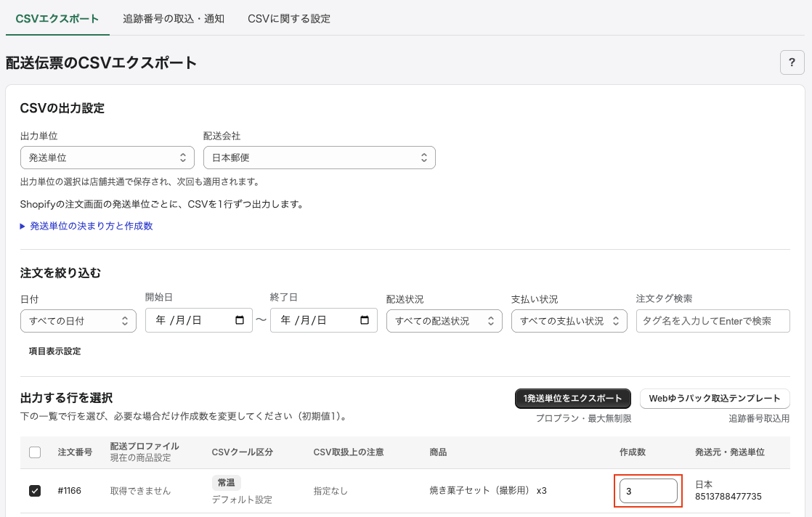Viewport: 812px width, 517px height.
Task: Click the CSVクール区分 column header
Action: pyautogui.click(x=243, y=452)
